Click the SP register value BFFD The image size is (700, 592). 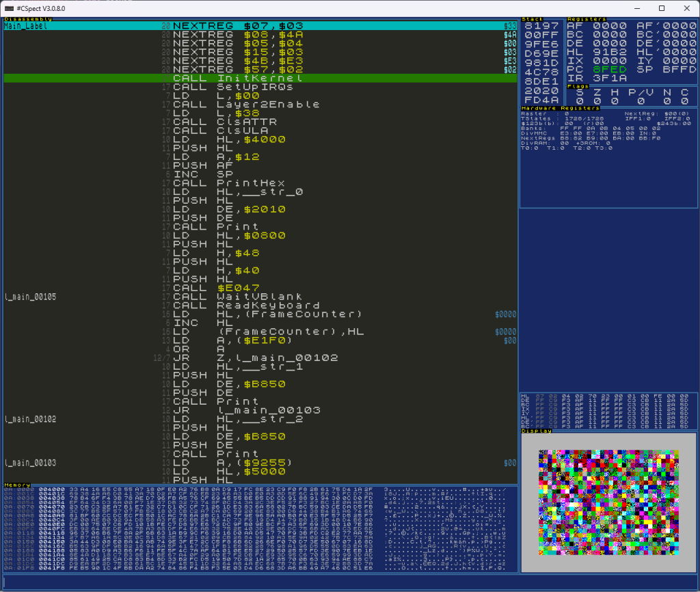680,69
